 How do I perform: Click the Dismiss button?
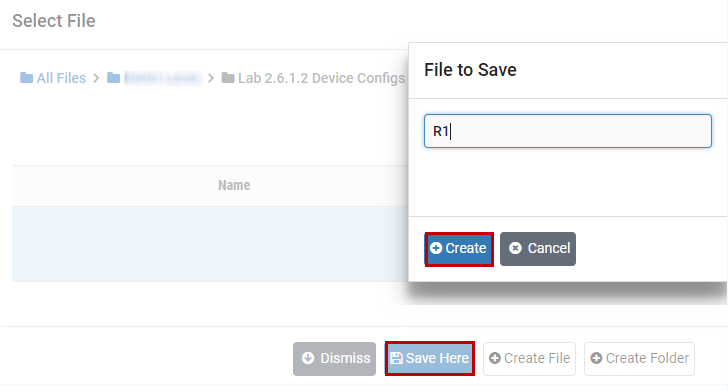pyautogui.click(x=334, y=358)
